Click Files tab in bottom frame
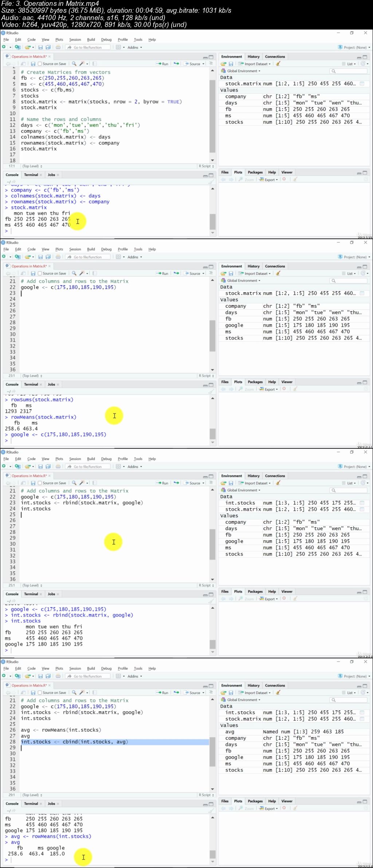373x868 pixels. coord(225,801)
